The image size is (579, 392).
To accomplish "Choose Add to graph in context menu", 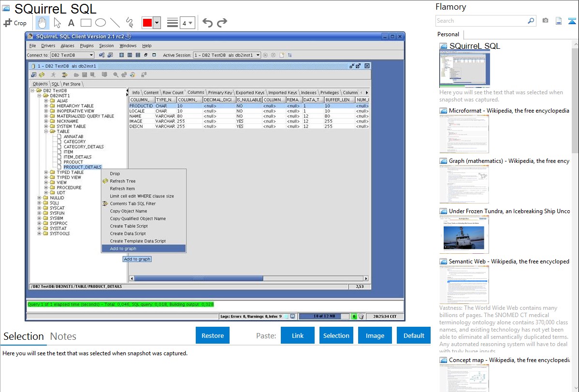I will pos(144,248).
